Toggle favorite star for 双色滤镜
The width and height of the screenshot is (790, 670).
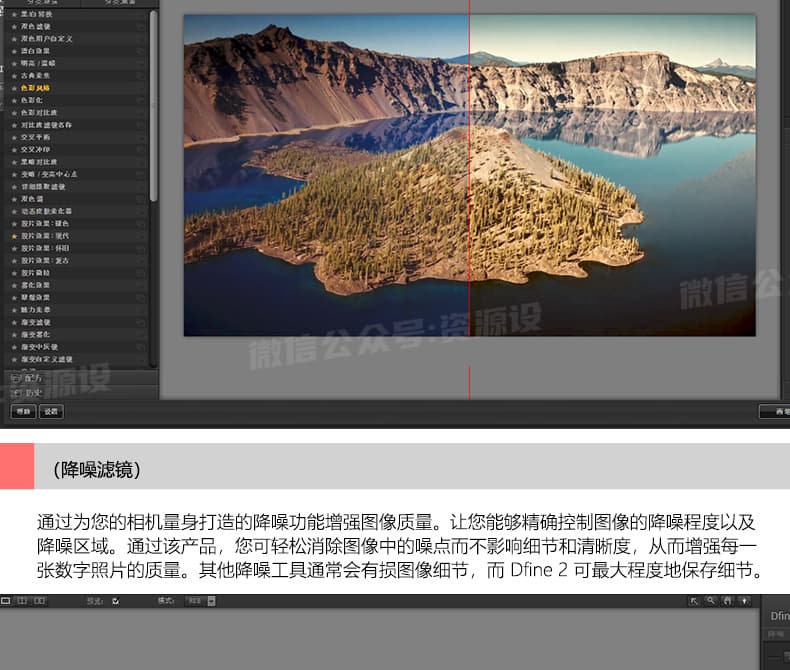tap(14, 26)
